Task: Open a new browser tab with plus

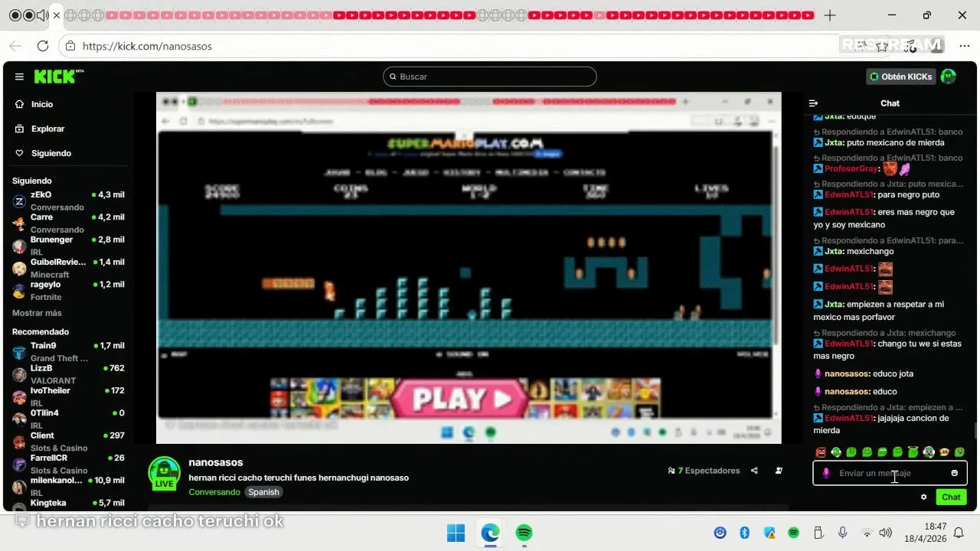Action: (830, 15)
